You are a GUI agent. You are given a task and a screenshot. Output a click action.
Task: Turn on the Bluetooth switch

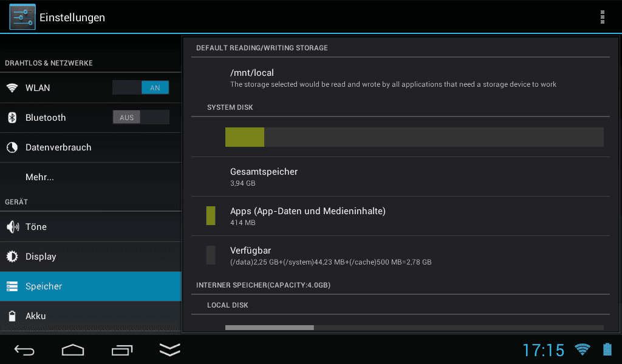point(141,117)
